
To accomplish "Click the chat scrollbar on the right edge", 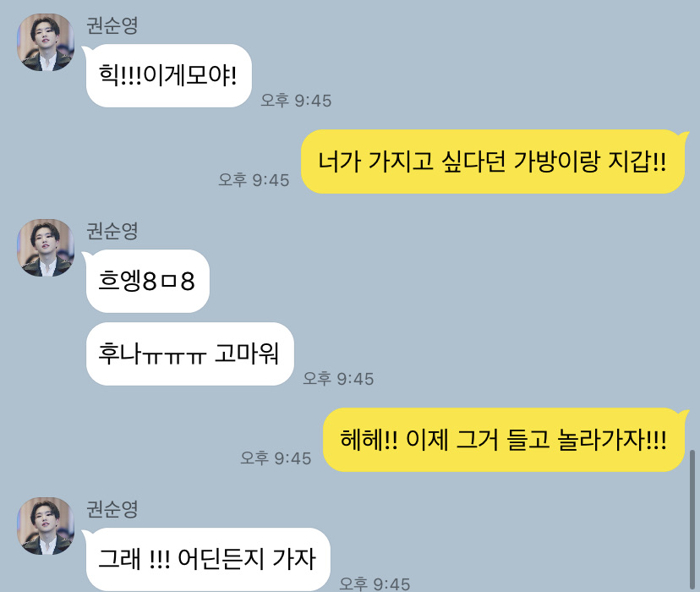I will coord(692,520).
